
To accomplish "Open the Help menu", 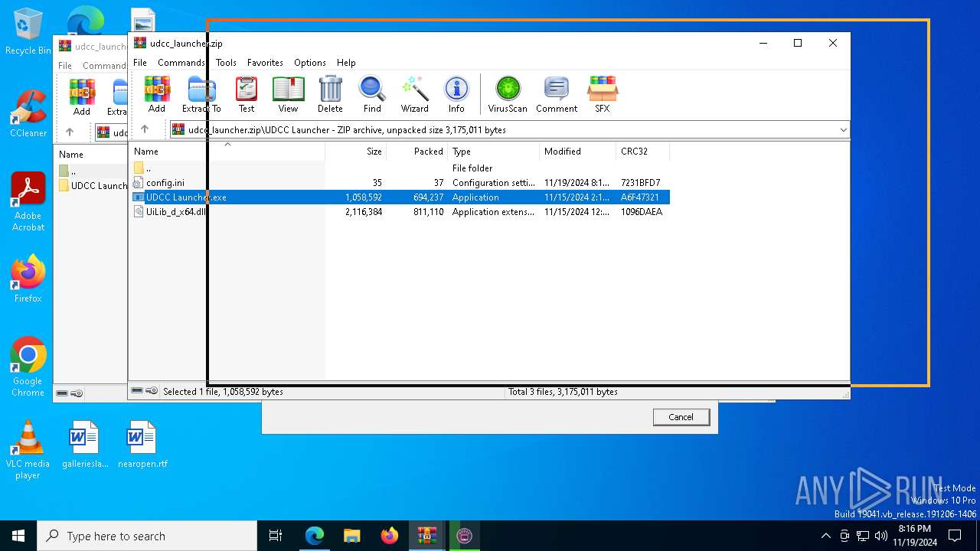I will [x=346, y=63].
